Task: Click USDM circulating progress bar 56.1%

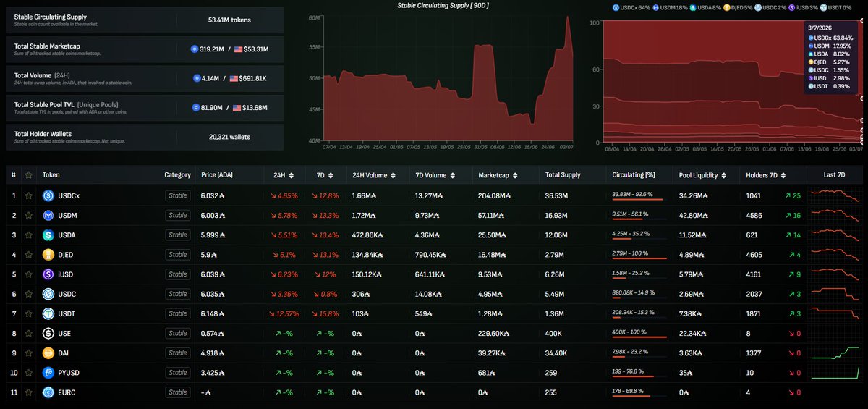Action: [638, 219]
